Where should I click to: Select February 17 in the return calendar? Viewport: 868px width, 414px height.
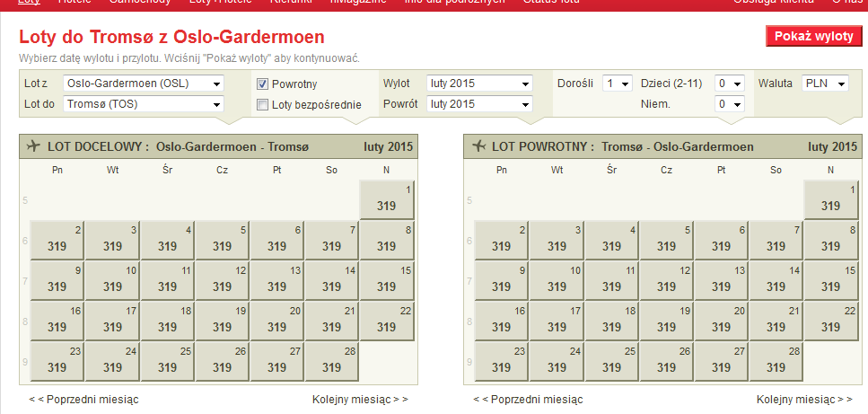point(557,321)
